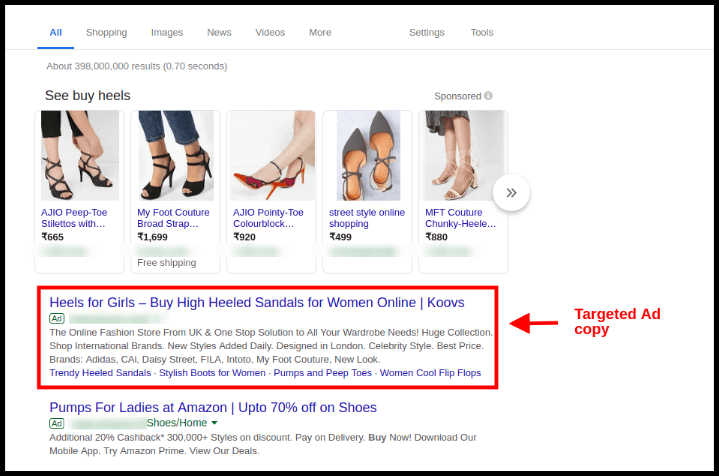Image resolution: width=719 pixels, height=476 pixels.
Task: Click the ₹1,699 price text
Action: (153, 237)
